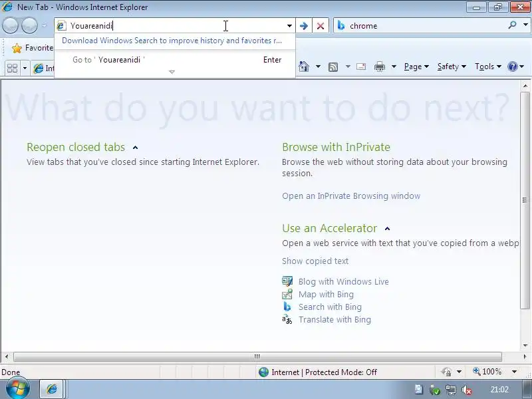Open zoom level dropdown arrow in status bar
532x399 pixels.
(514, 372)
